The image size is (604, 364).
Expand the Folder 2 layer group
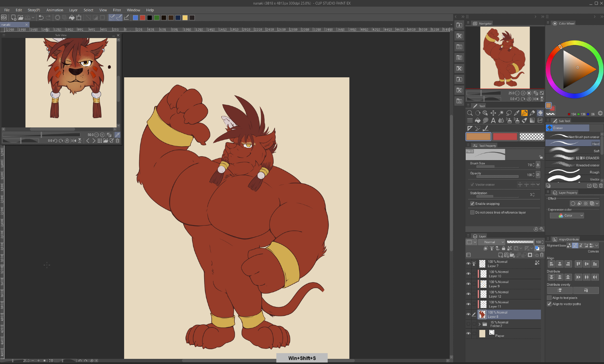(x=480, y=324)
